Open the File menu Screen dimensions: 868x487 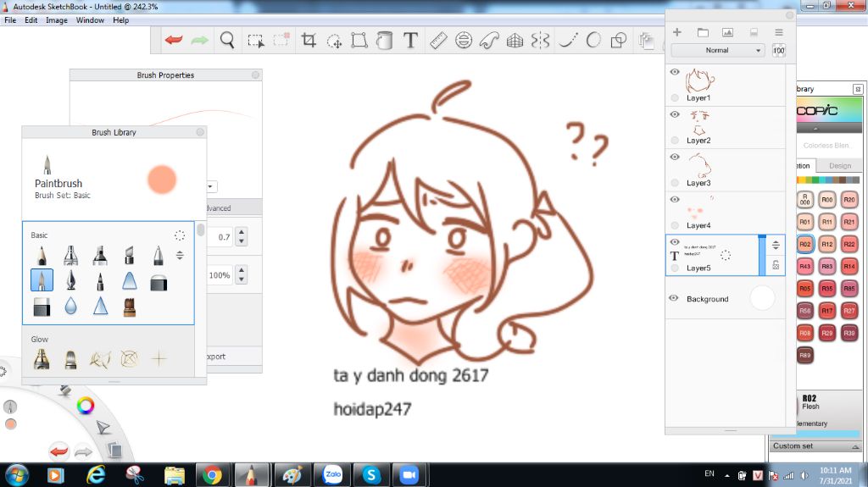click(10, 20)
